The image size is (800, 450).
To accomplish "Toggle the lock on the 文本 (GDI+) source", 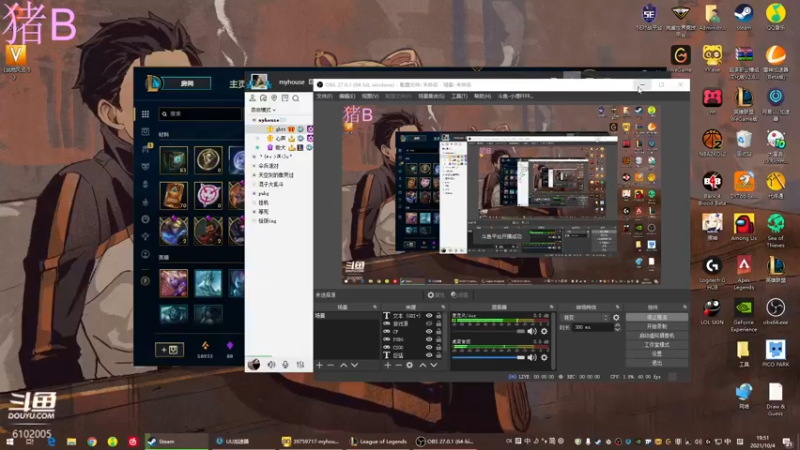I will pos(439,316).
